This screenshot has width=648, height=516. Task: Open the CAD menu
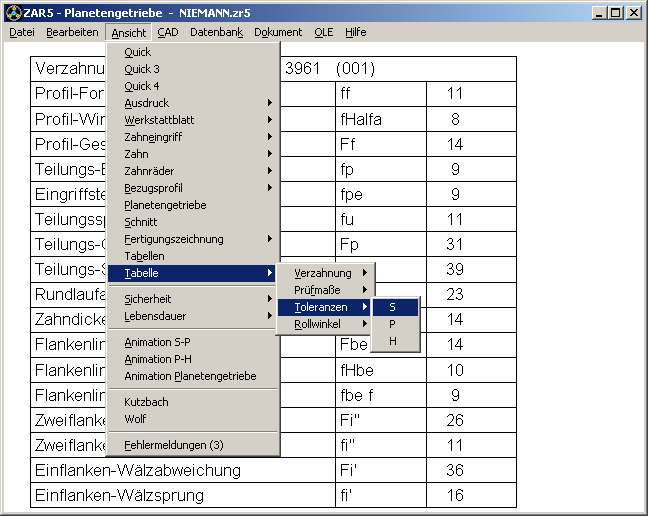pyautogui.click(x=167, y=32)
